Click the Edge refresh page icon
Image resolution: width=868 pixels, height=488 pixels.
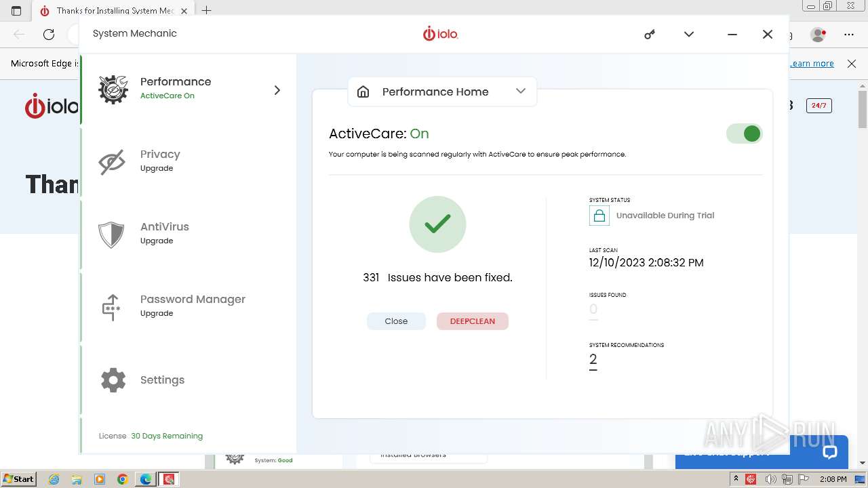click(x=49, y=34)
